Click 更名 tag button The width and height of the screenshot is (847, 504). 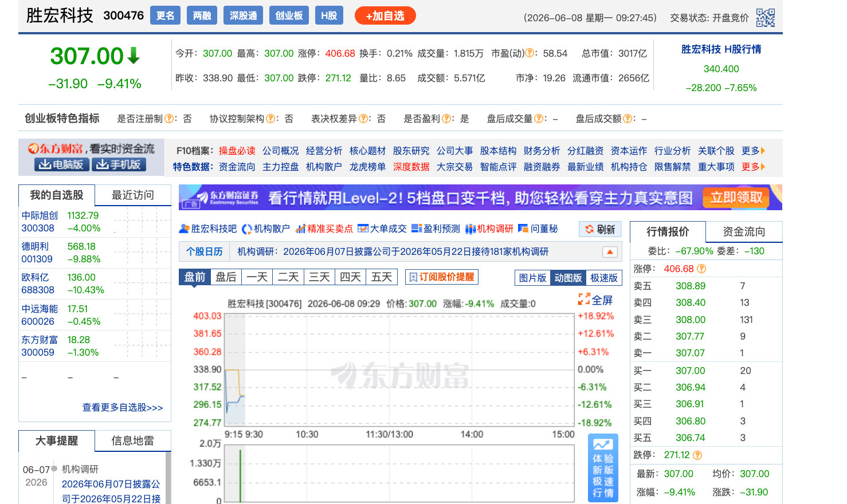166,15
